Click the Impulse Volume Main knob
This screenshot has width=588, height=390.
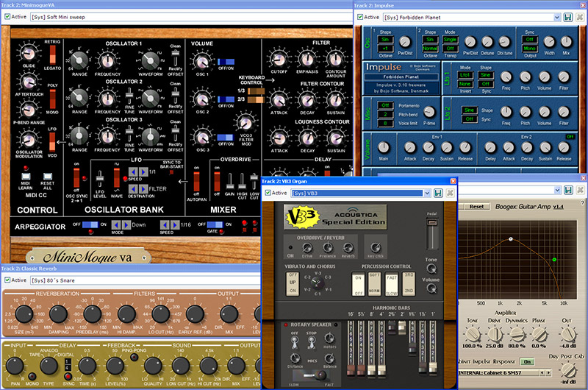pyautogui.click(x=383, y=147)
